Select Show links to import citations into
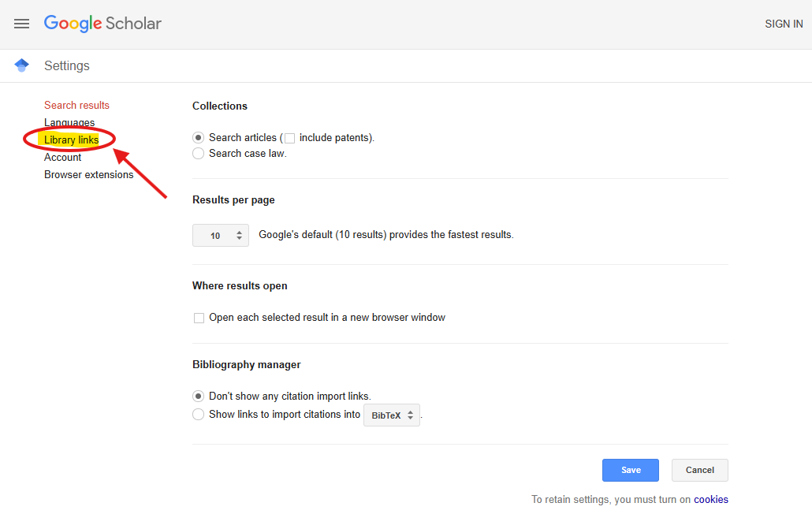 coord(198,414)
